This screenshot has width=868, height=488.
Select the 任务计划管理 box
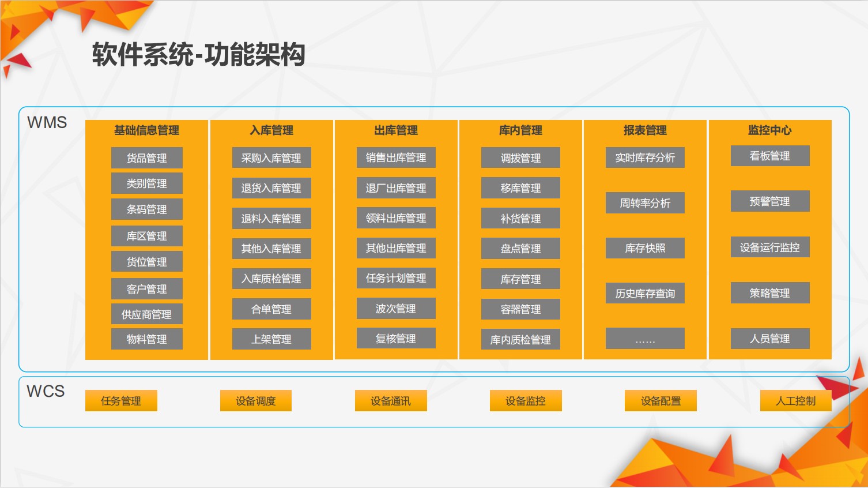click(x=396, y=278)
